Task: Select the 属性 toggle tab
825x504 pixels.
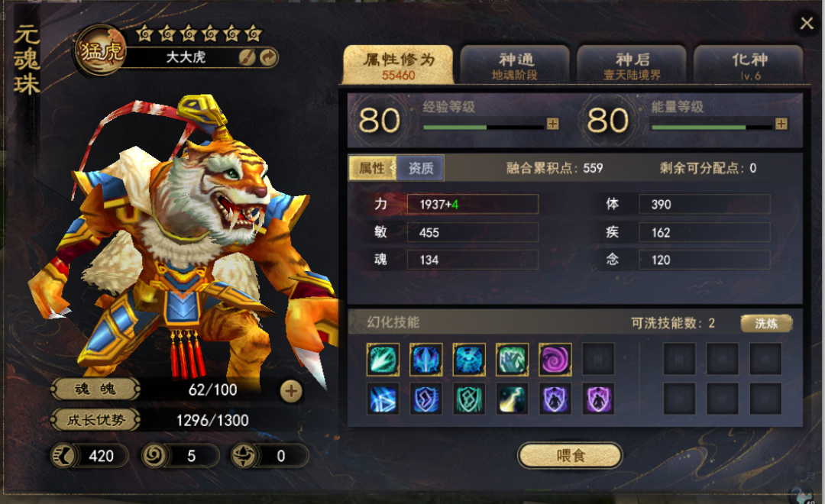Action: (x=373, y=168)
